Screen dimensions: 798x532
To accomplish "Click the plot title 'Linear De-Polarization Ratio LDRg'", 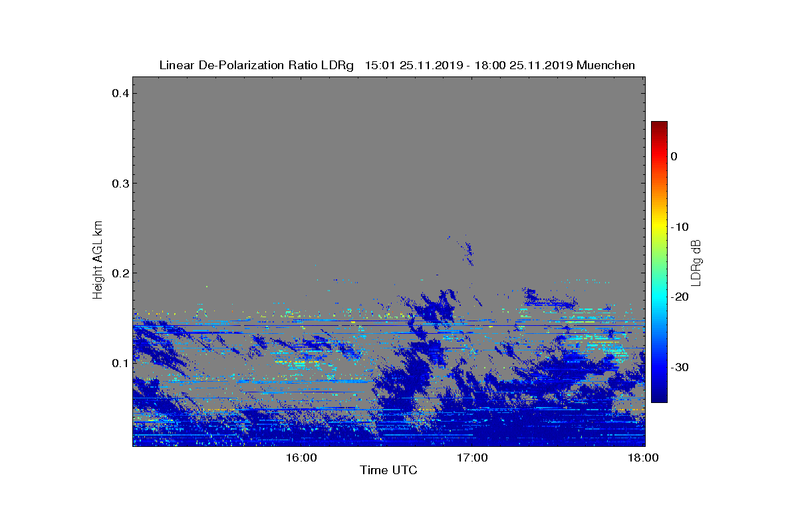I will (x=257, y=65).
